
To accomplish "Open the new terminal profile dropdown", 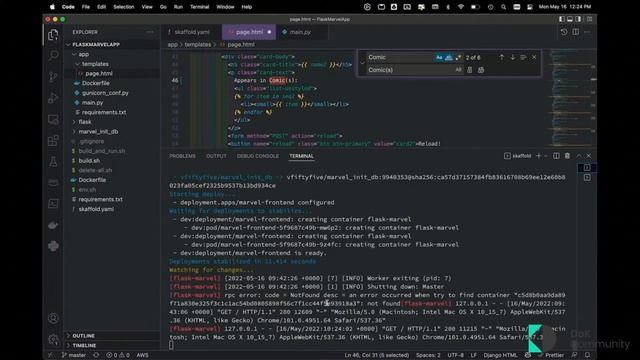I will [546, 156].
